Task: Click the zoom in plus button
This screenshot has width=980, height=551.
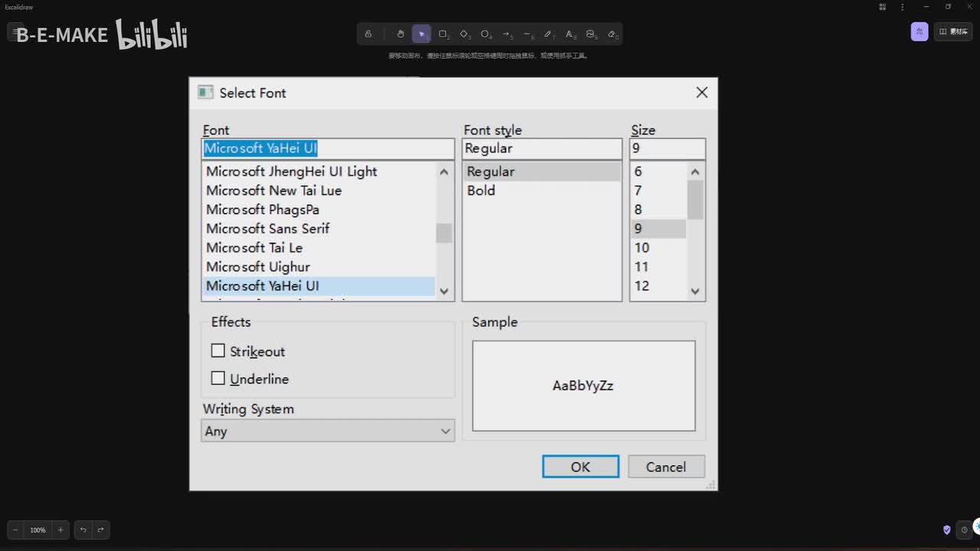Action: (60, 530)
